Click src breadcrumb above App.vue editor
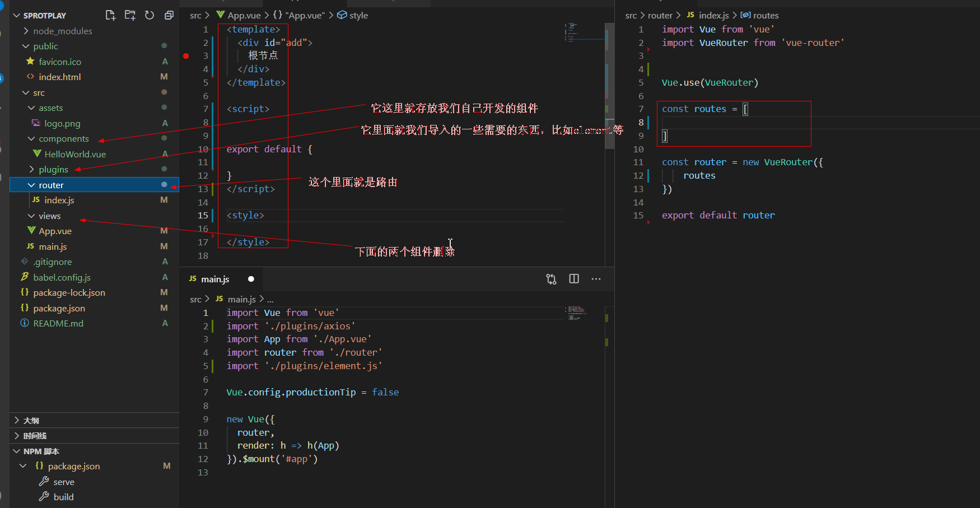The height and width of the screenshot is (508, 980). 195,15
